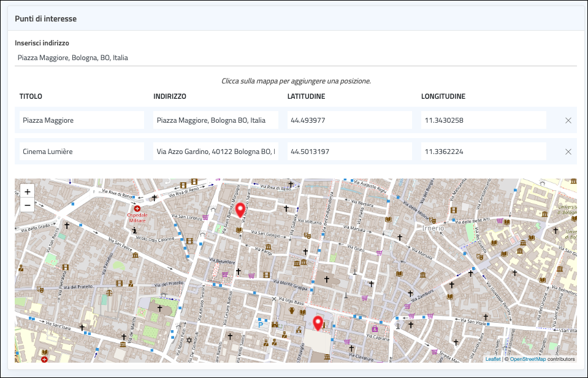Edit the Piazza Maggiore title field
This screenshot has width=588, height=378.
[81, 120]
